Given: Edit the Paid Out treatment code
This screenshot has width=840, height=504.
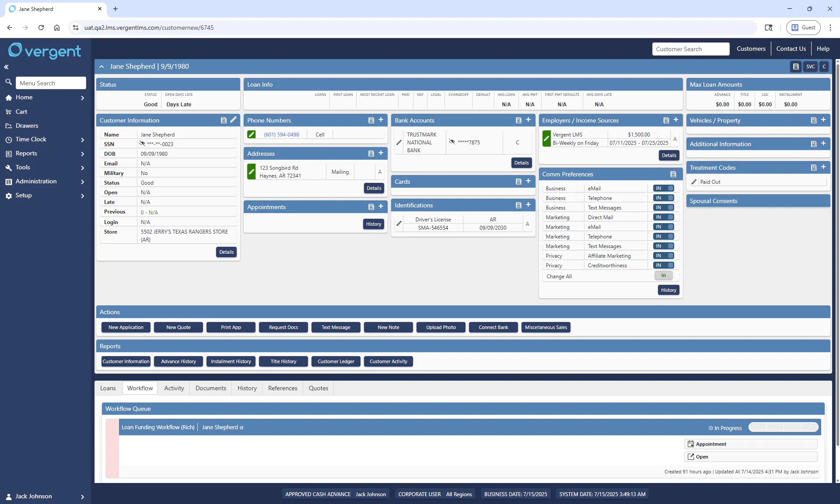Looking at the screenshot, I should [694, 182].
